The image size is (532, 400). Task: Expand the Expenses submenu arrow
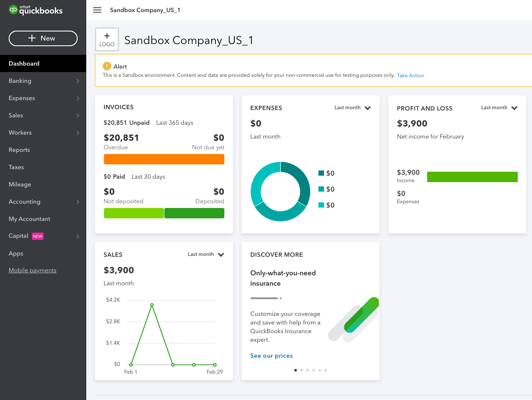[x=78, y=98]
